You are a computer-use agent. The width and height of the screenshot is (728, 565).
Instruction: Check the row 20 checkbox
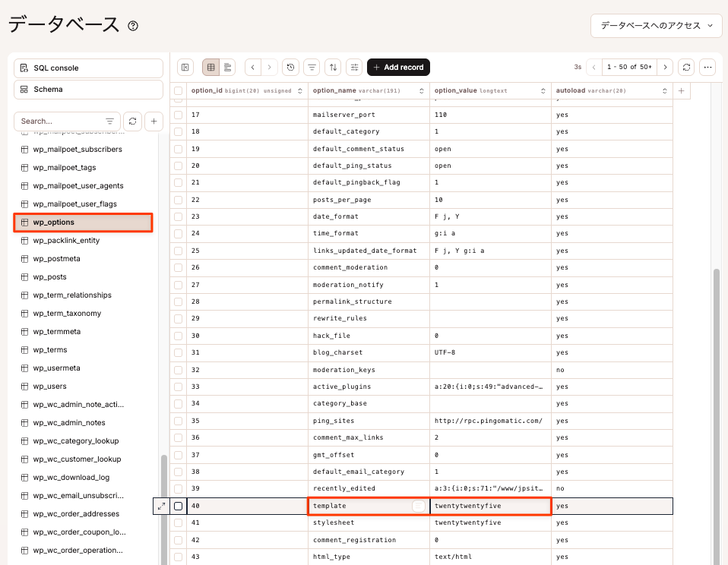point(179,166)
